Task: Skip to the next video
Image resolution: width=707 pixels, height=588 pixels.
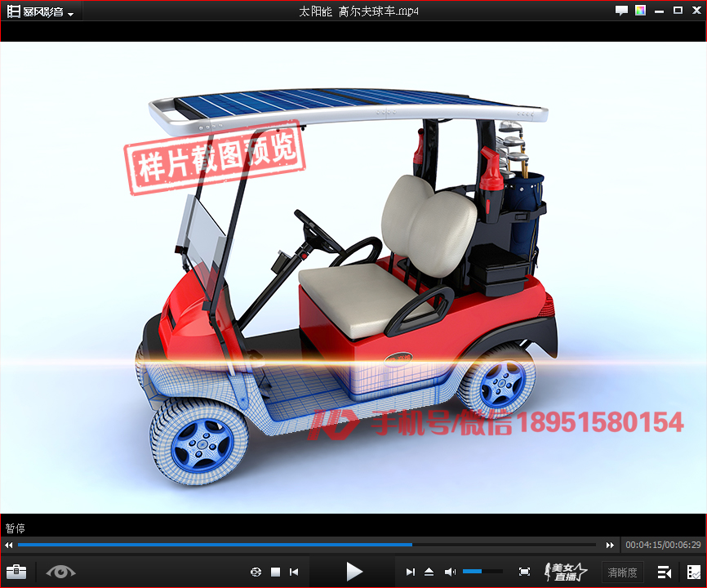Action: click(x=411, y=572)
